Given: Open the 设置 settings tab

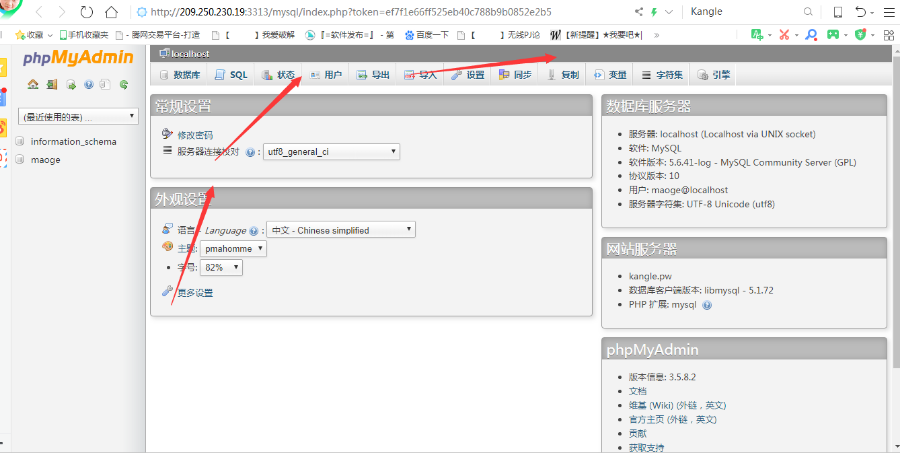Looking at the screenshot, I should 468,75.
